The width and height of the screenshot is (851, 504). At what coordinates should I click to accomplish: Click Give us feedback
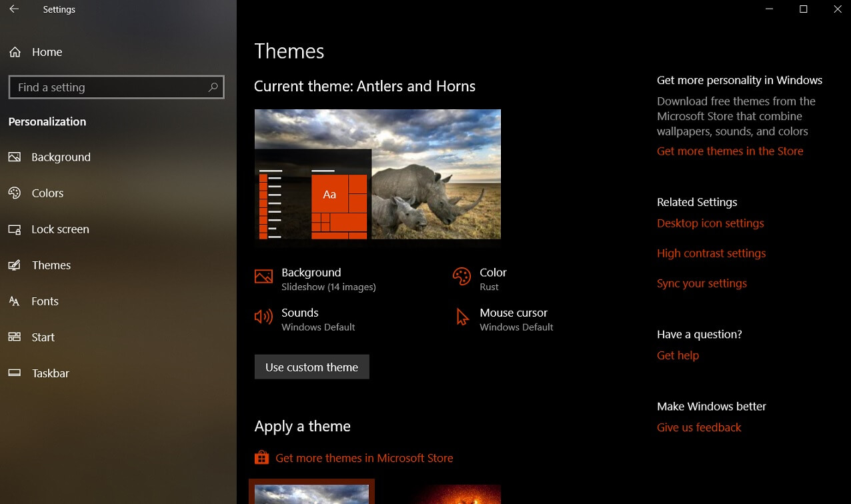click(699, 427)
